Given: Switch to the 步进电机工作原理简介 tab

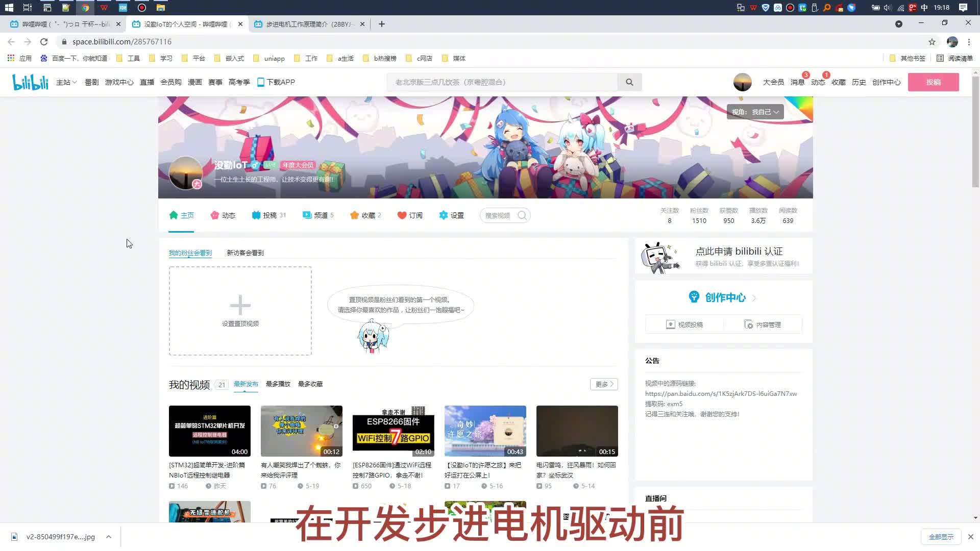Looking at the screenshot, I should click(309, 24).
